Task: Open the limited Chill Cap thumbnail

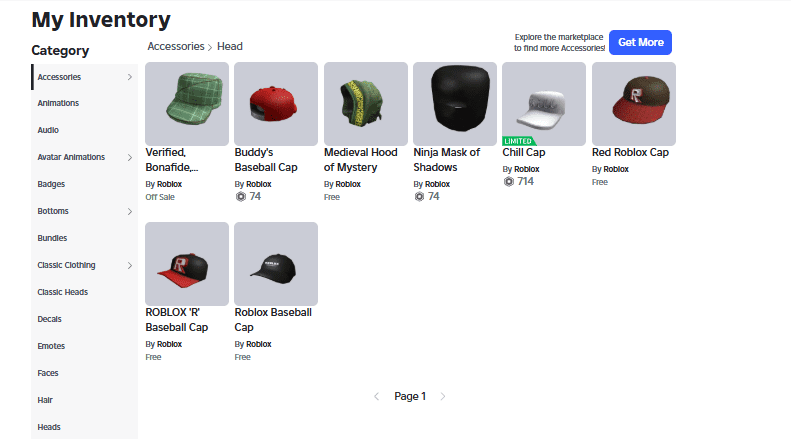Action: (x=544, y=104)
